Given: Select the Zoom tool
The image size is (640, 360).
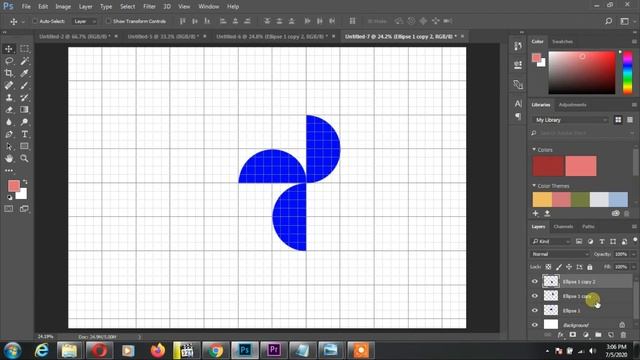Looking at the screenshot, I should [24, 158].
